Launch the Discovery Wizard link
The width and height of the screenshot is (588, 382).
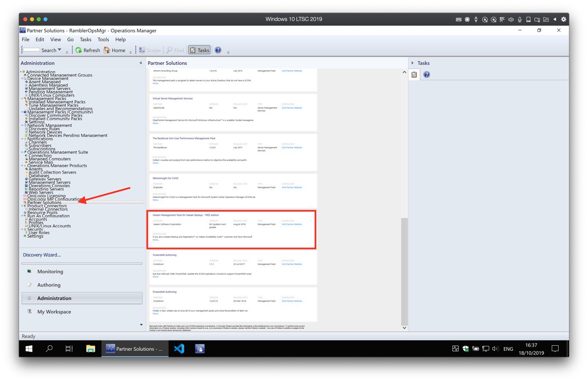(x=42, y=255)
